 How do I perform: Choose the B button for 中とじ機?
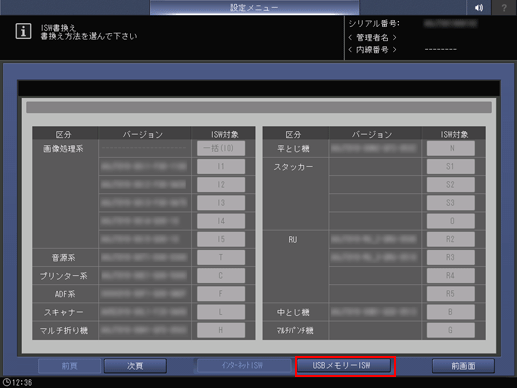tap(451, 312)
